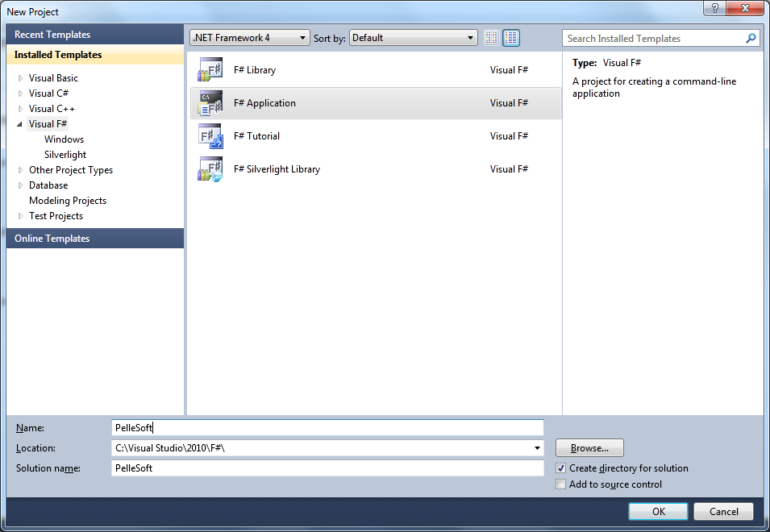Viewport: 770px width, 532px height.
Task: Open the Recent Templates section
Action: pos(95,35)
